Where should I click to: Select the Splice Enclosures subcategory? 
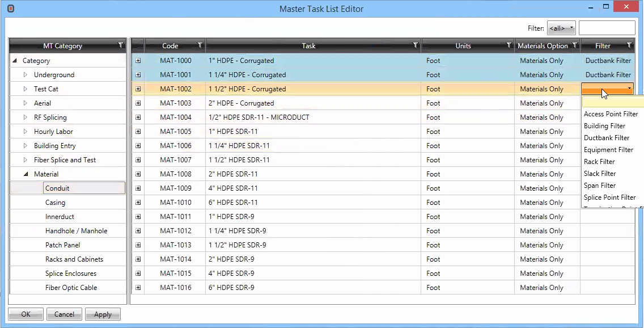[x=71, y=274]
